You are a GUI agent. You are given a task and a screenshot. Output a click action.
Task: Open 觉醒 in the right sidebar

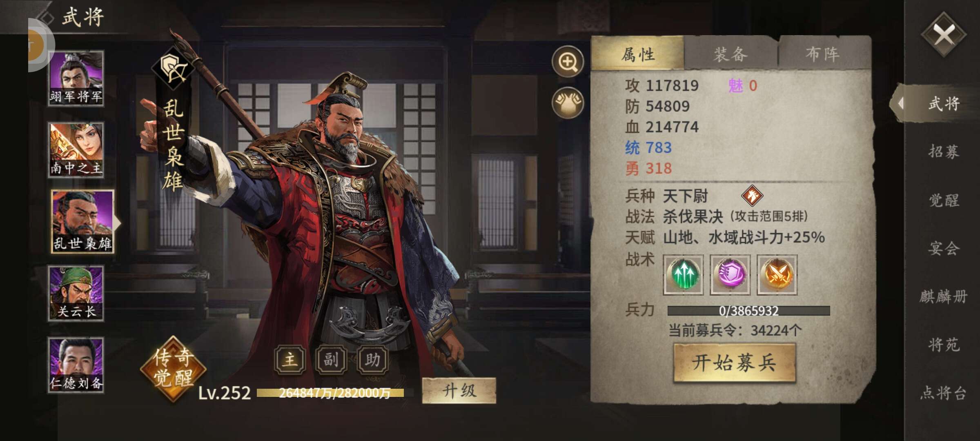(944, 200)
